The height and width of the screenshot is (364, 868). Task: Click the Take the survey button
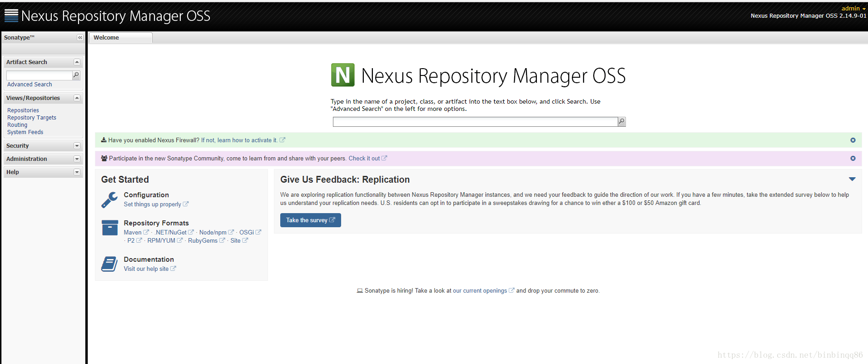tap(310, 220)
